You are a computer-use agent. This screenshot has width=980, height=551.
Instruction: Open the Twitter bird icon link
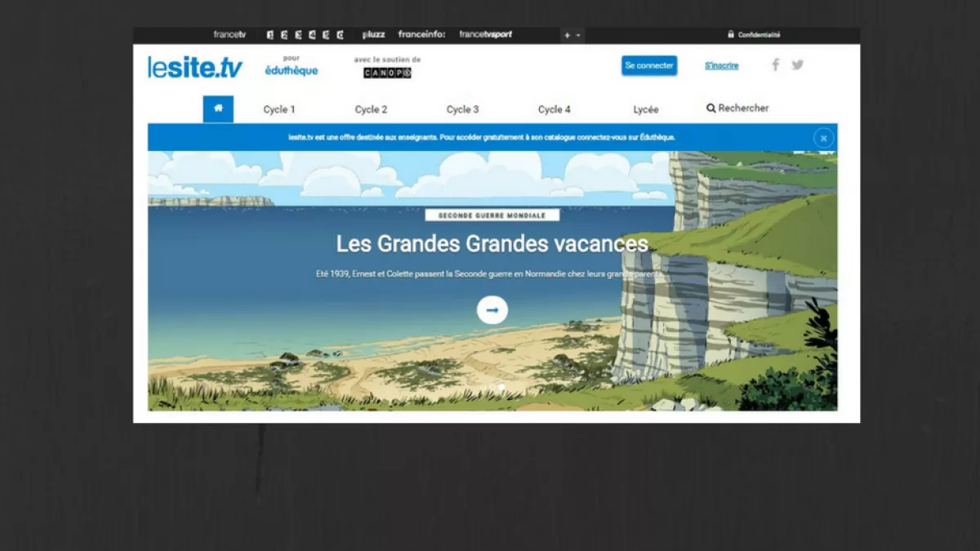(798, 65)
